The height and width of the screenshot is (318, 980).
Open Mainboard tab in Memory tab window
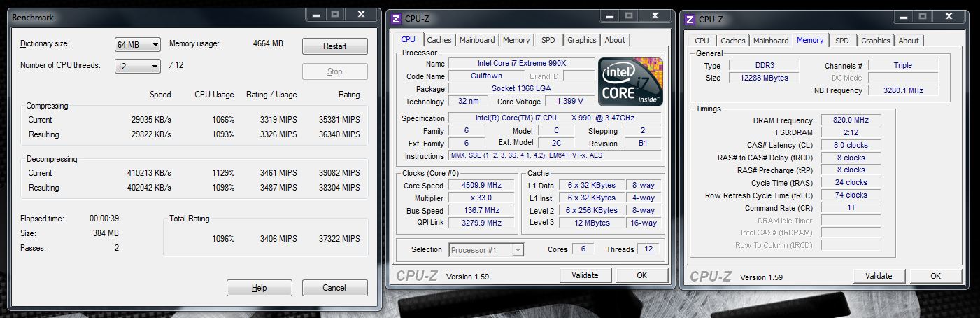[x=772, y=41]
